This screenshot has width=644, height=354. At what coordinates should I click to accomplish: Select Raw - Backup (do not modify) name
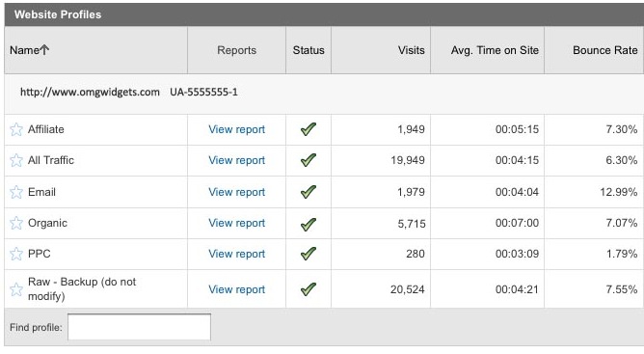coord(82,289)
